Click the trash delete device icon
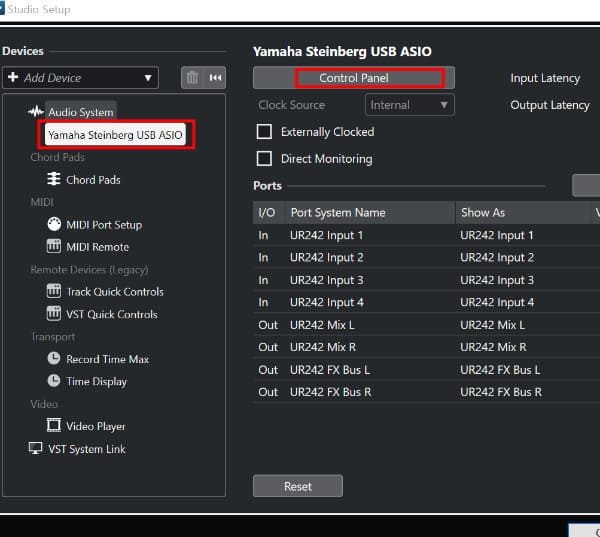 (x=192, y=78)
